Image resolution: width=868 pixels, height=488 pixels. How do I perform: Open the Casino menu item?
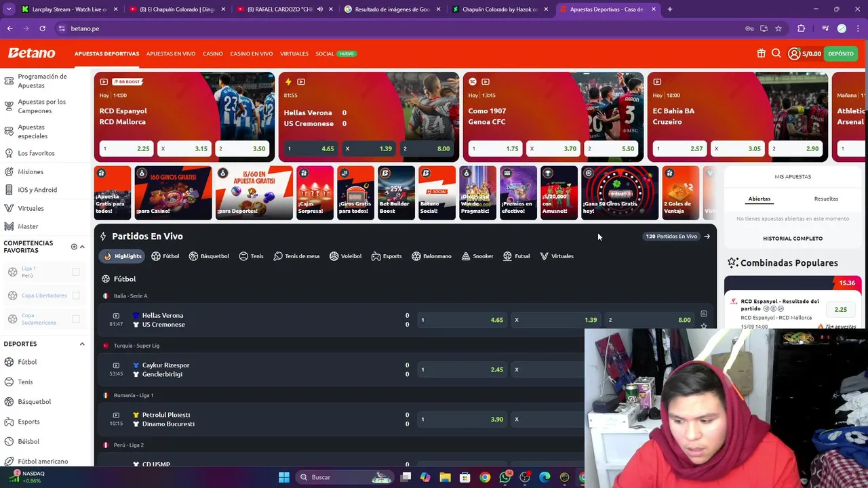coord(213,54)
